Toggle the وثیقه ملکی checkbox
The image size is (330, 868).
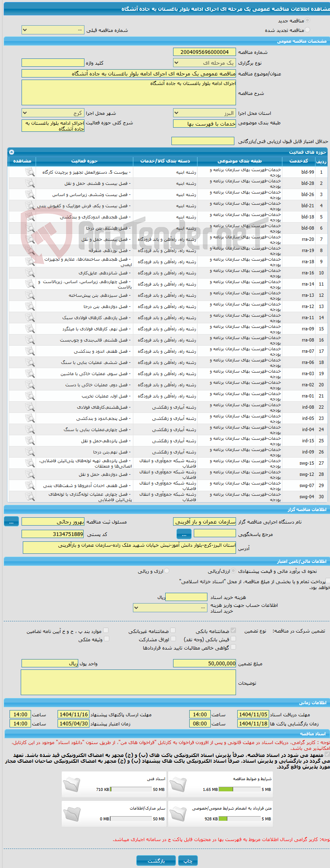pyautogui.click(x=106, y=639)
